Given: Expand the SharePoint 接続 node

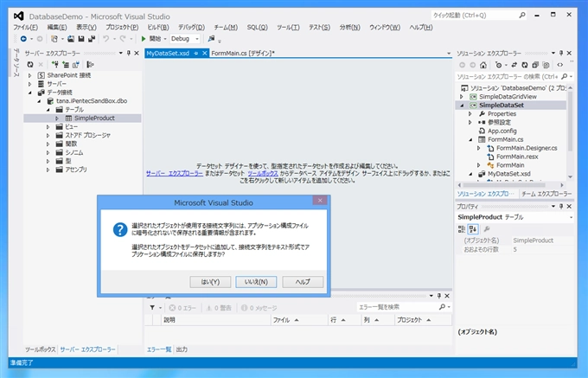Looking at the screenshot, I should click(30, 75).
